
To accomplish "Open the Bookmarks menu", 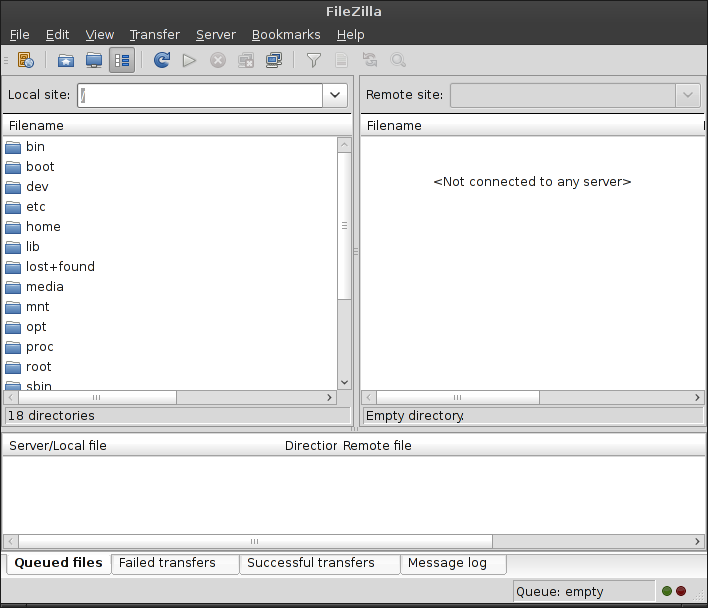I will click(x=286, y=35).
